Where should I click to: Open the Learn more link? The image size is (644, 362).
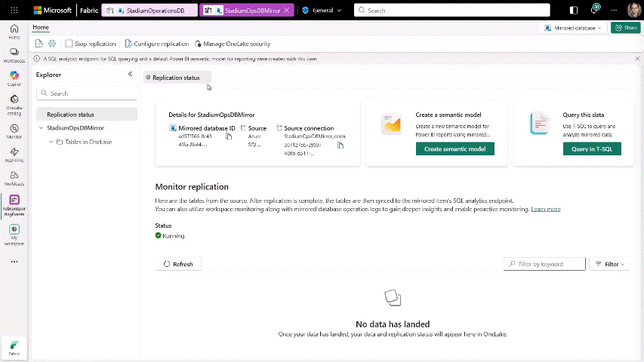click(x=545, y=209)
